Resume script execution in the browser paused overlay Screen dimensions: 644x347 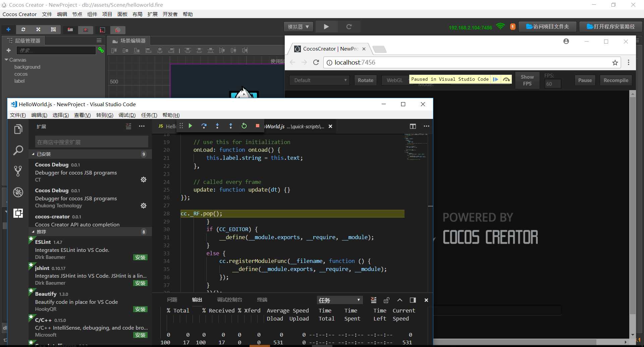point(495,79)
